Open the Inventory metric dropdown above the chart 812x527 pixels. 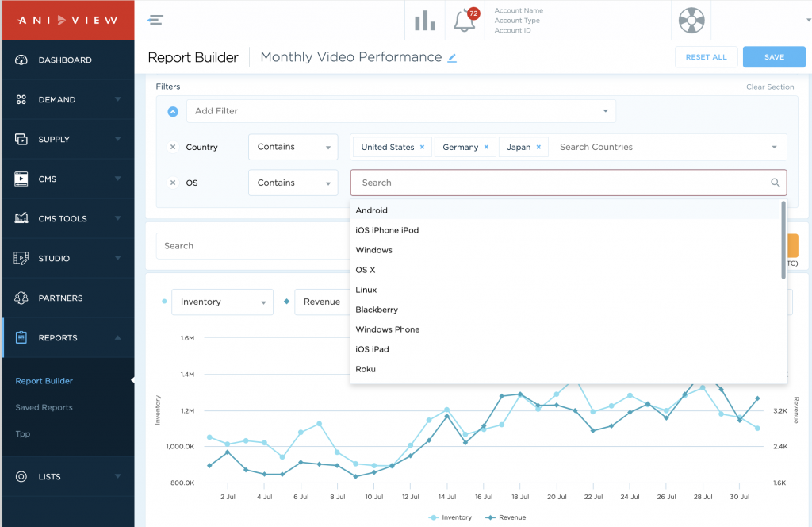click(x=222, y=302)
